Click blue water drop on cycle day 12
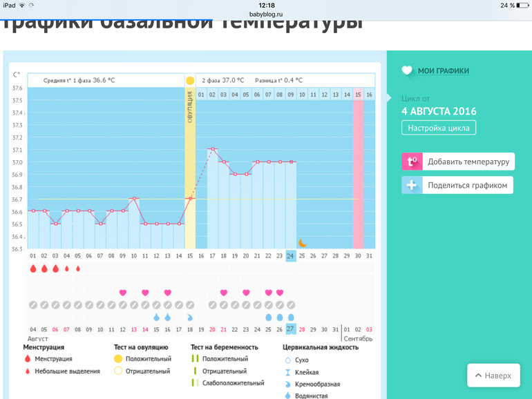 (156, 317)
